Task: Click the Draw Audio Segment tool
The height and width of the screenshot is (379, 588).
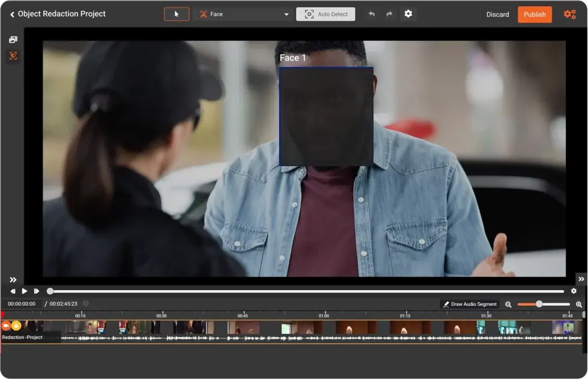Action: coord(469,304)
